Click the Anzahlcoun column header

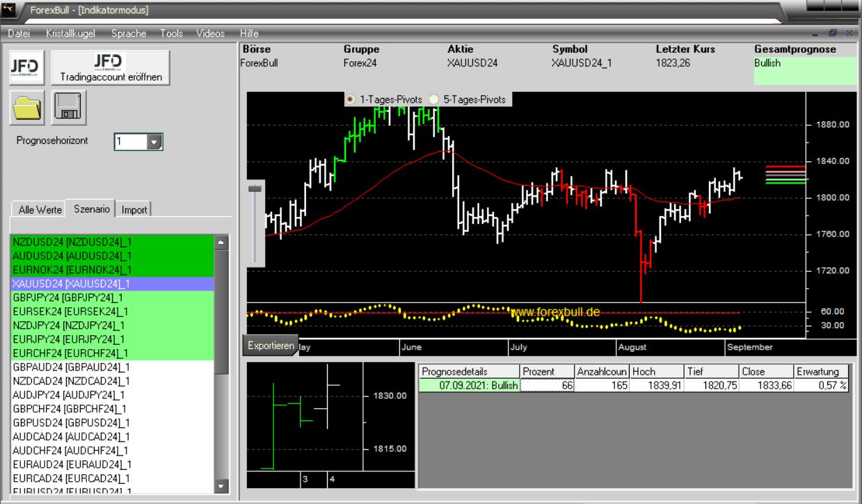602,372
